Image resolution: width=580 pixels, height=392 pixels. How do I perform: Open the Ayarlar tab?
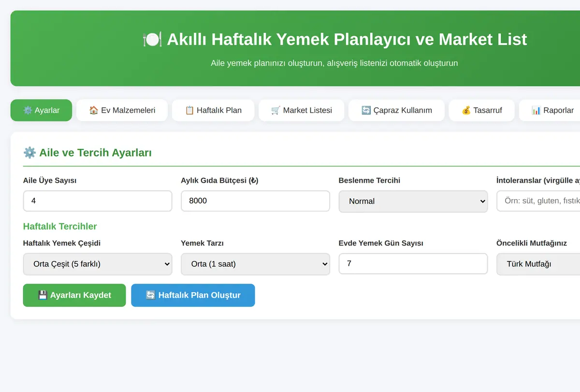point(41,110)
